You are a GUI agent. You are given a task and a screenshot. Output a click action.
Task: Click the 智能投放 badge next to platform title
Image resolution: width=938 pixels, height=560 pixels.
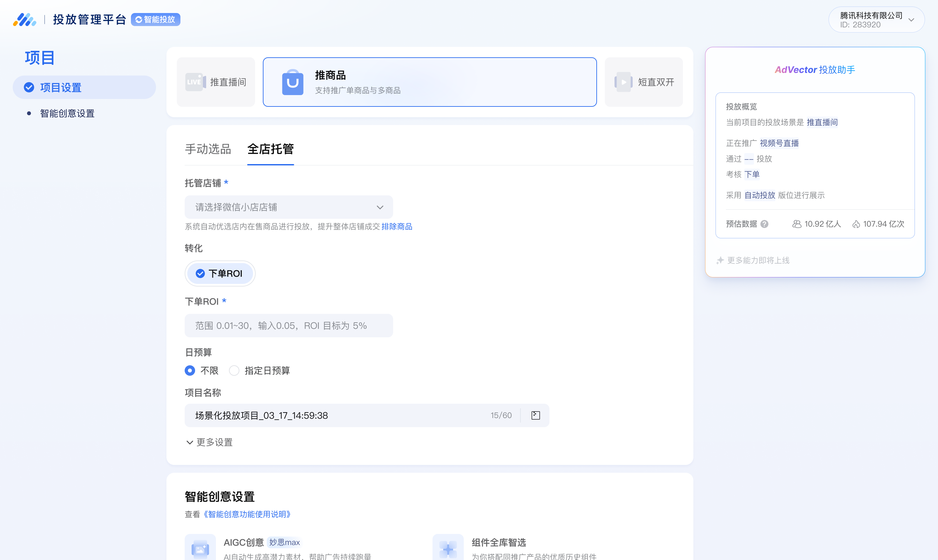155,19
